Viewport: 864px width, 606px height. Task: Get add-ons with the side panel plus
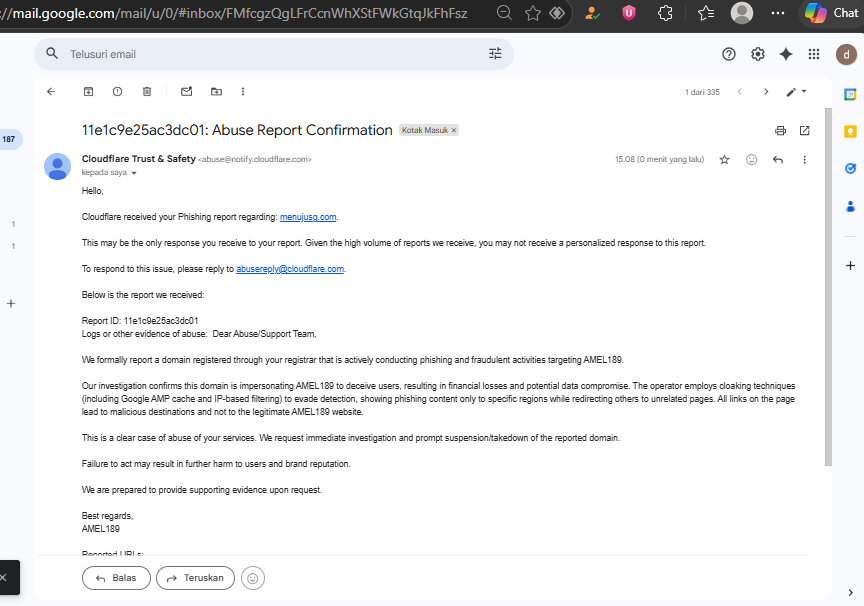pos(850,266)
